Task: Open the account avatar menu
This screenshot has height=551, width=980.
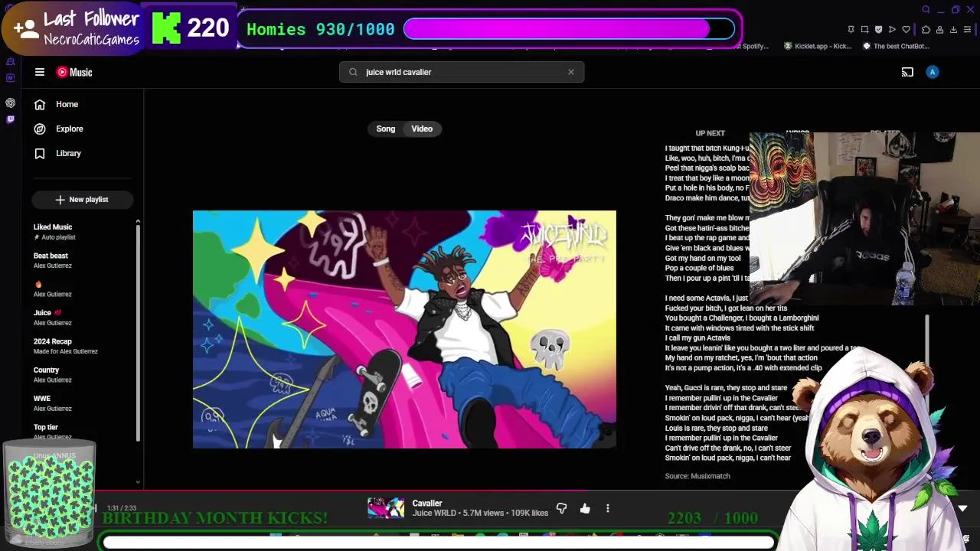Action: 933,72
